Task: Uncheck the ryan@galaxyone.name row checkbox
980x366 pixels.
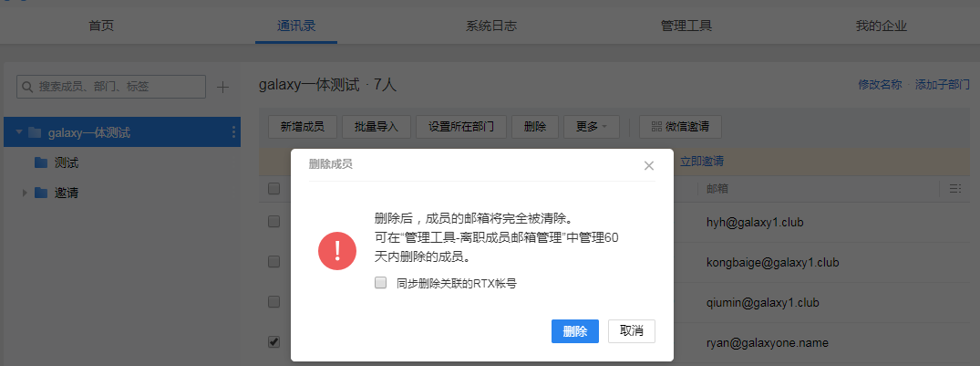Action: (273, 342)
